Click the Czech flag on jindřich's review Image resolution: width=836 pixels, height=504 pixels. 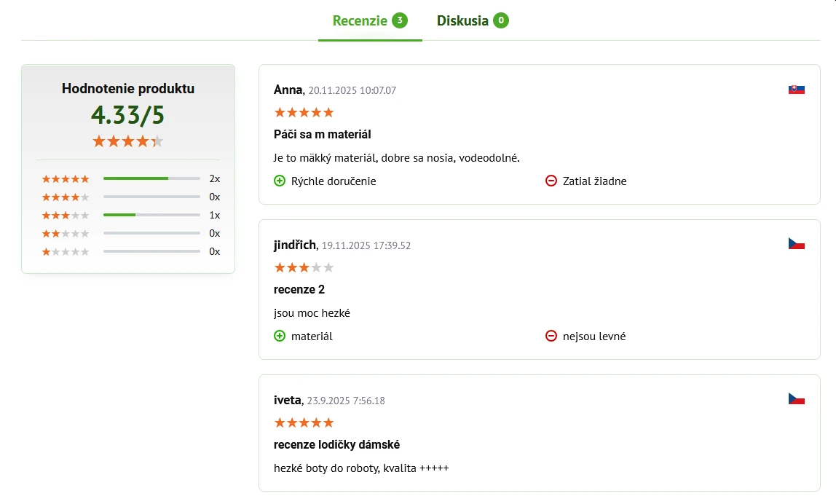(x=797, y=243)
